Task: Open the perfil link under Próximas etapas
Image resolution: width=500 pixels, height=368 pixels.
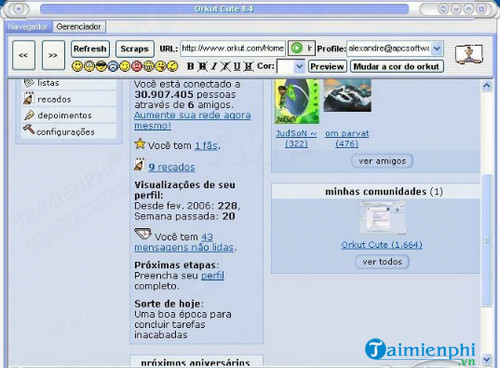Action: click(x=213, y=275)
